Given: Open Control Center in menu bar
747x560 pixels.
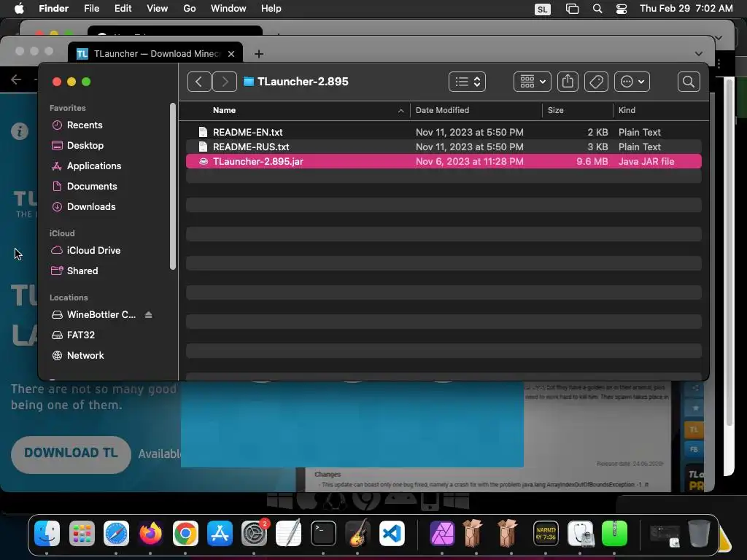Looking at the screenshot, I should click(622, 9).
